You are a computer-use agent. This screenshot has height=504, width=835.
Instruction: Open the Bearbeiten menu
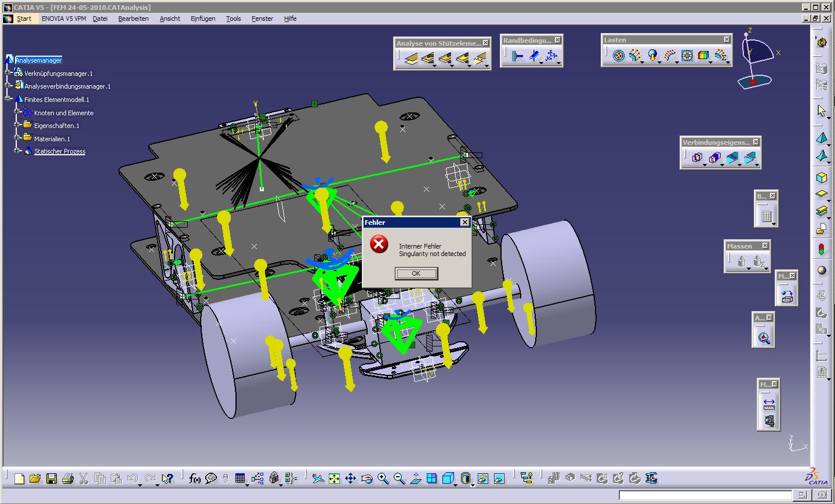coord(133,19)
